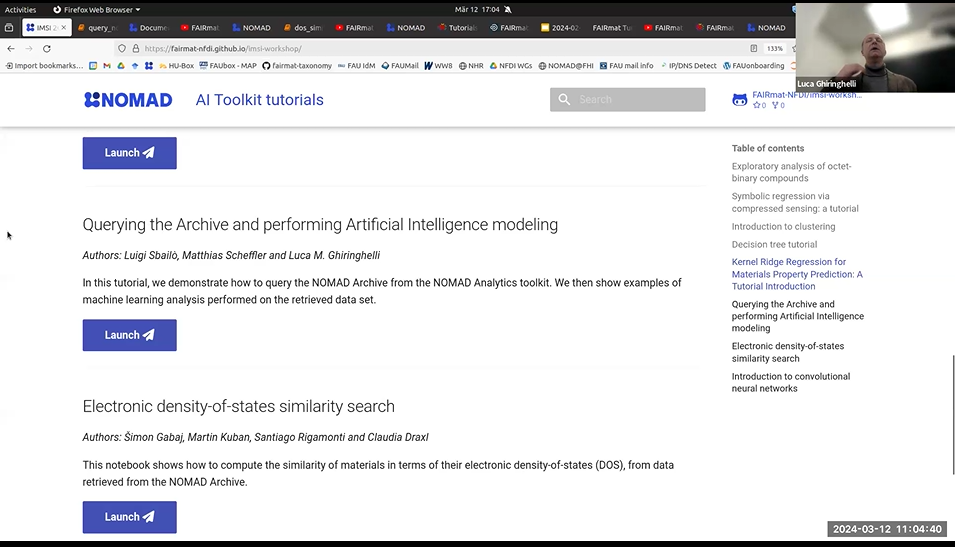
Task: Jump to Decision tree tutorial section
Action: (x=774, y=244)
